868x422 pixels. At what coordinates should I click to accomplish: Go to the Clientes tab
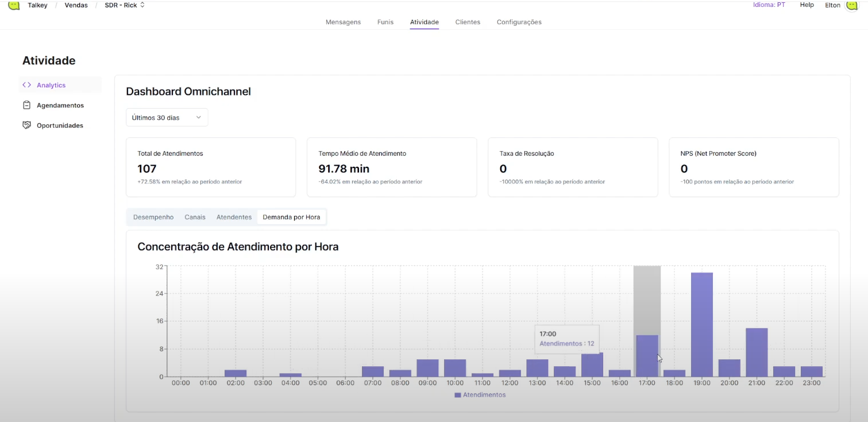pos(468,22)
